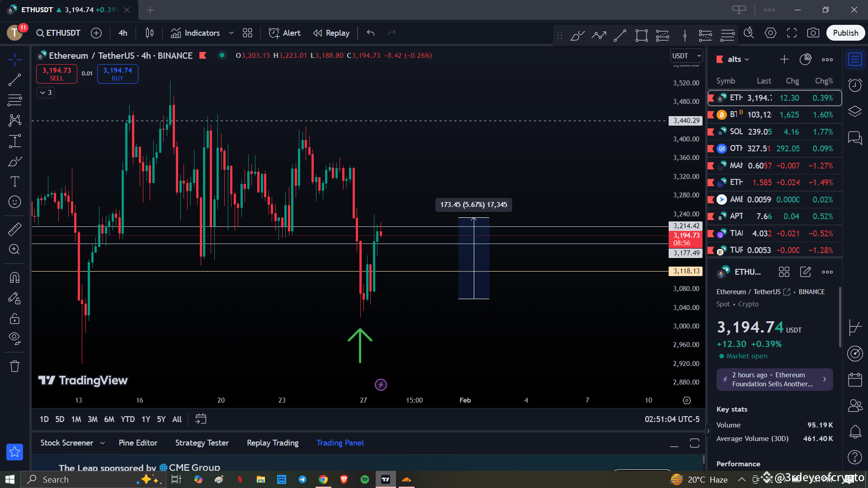Expand the Indicators dropdown arrow

tap(231, 33)
